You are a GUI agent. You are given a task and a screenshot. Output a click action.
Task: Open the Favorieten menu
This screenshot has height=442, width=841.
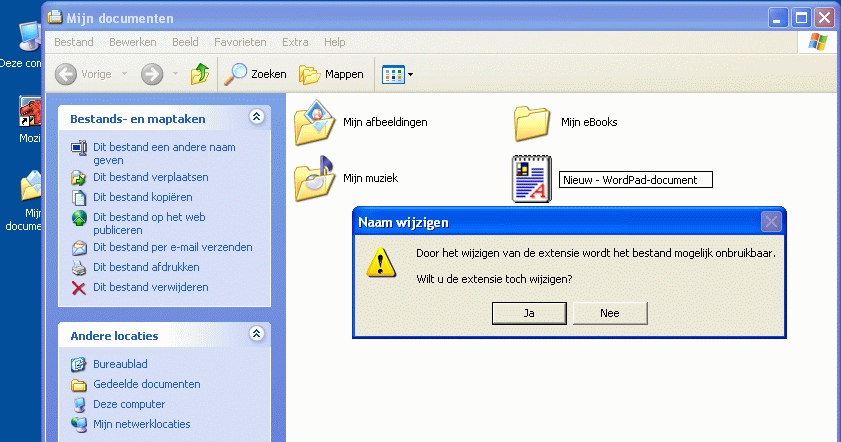240,42
